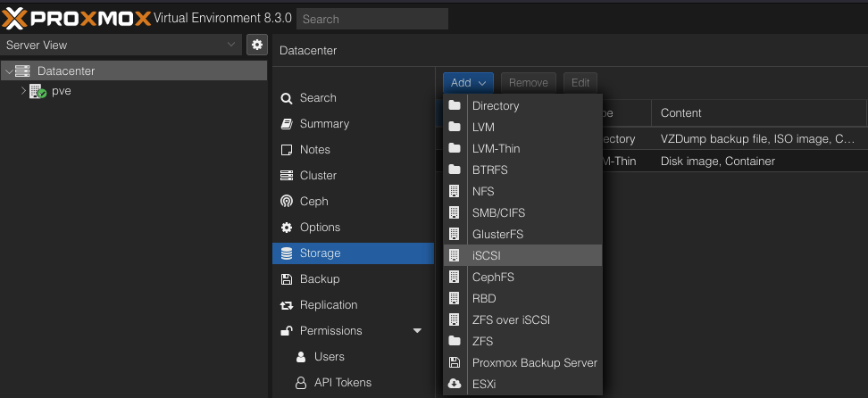Choose GlusterFS from the list
This screenshot has width=868, height=398.
(x=522, y=234)
